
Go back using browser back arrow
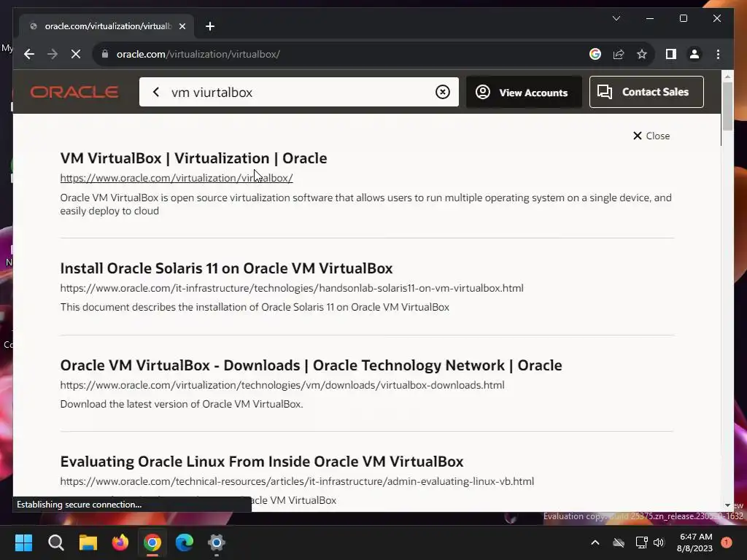[29, 54]
